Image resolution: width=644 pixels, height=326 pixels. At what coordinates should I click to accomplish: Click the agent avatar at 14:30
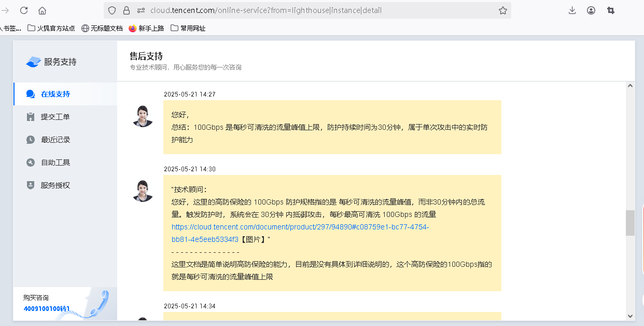click(143, 191)
